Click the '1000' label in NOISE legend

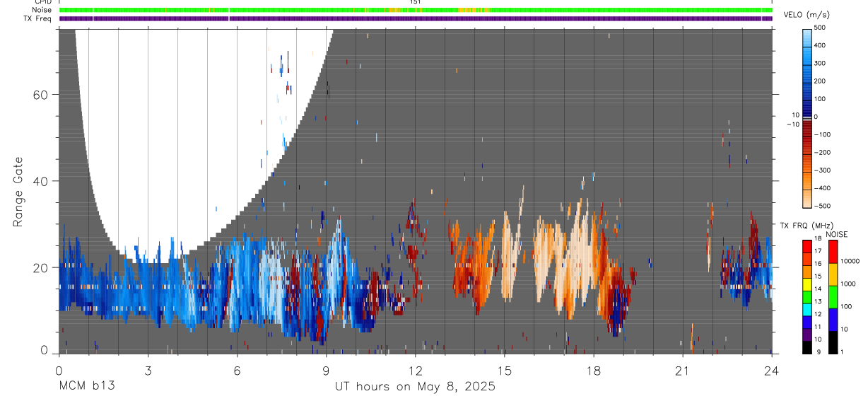[848, 284]
